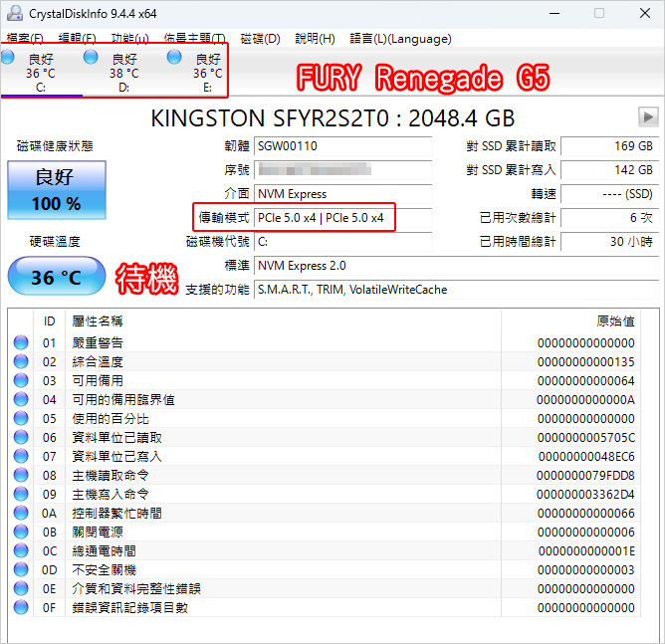Click the status orb for 0E 介質和資料完整性錯誤
Screen dimensions: 665x644
[x=21, y=588]
